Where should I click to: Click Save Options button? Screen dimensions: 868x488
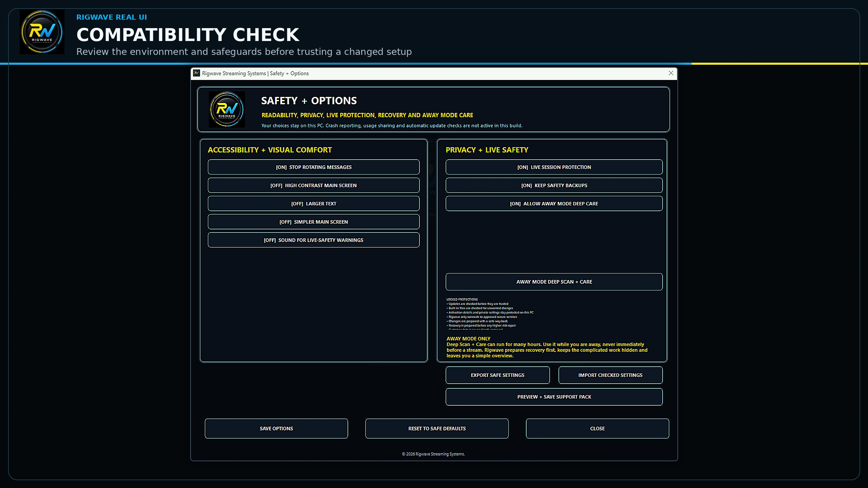tap(276, 429)
